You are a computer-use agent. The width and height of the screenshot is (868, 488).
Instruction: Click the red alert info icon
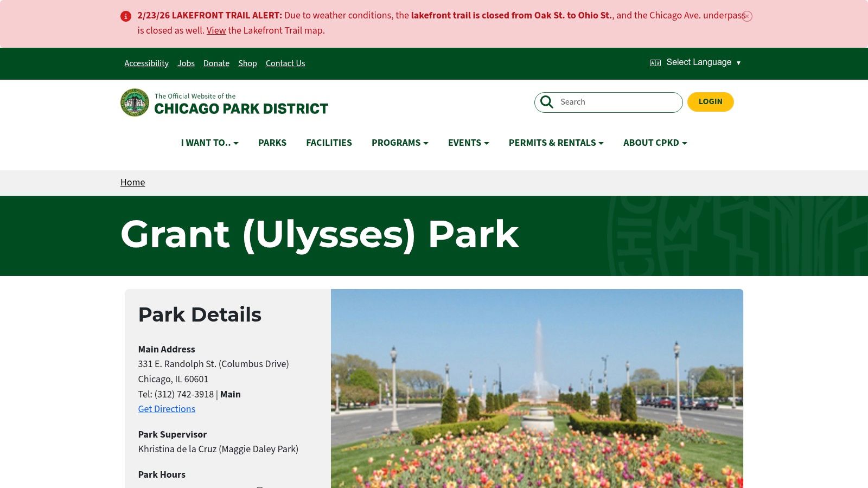[x=126, y=16]
